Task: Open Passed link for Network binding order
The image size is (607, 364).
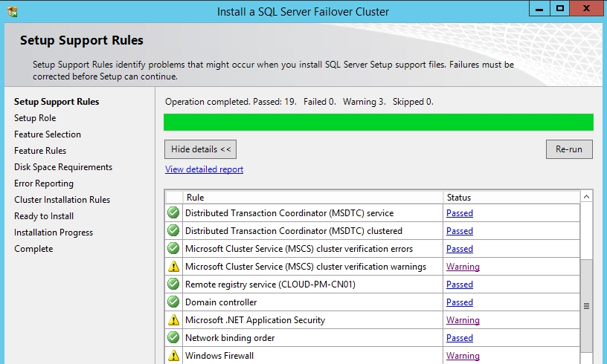Action: pos(460,338)
